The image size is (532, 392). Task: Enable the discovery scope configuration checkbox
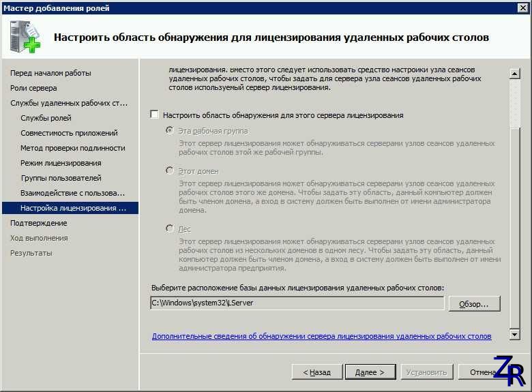tap(155, 115)
